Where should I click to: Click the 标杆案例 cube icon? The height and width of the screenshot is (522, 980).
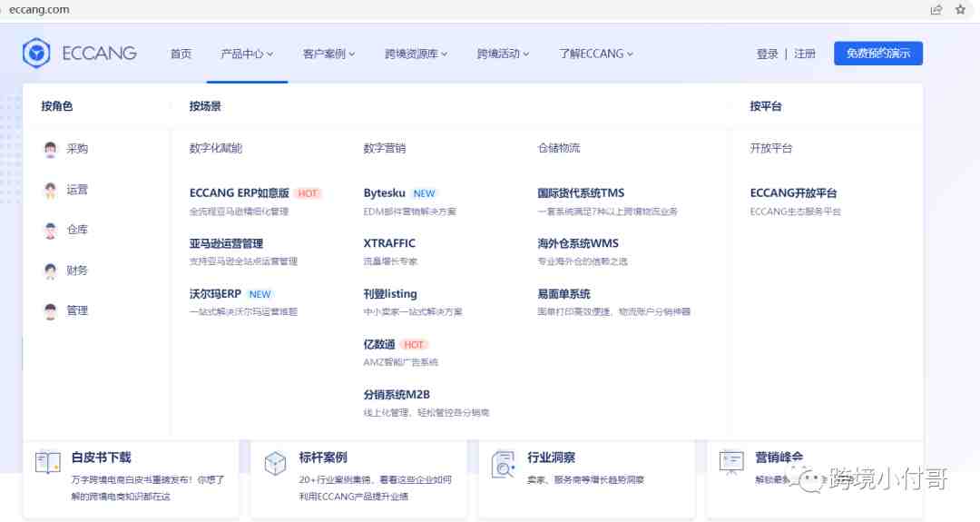pyautogui.click(x=275, y=463)
